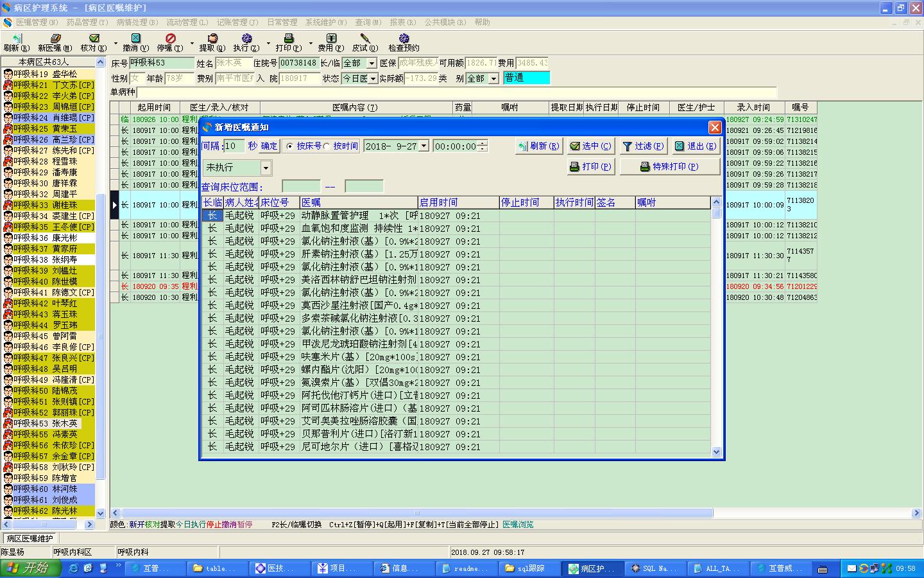Click patient list scroll-down arrow
This screenshot has width=924, height=578.
(x=100, y=512)
